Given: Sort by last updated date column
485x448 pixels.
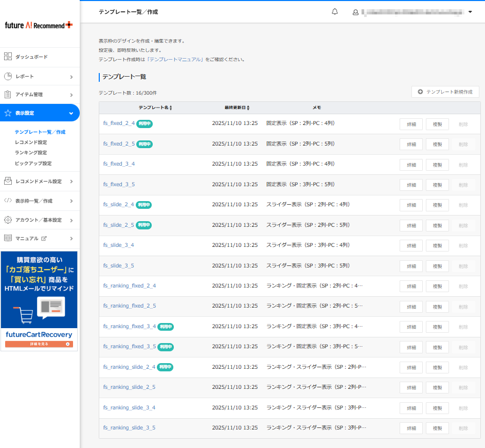Looking at the screenshot, I should (x=248, y=108).
